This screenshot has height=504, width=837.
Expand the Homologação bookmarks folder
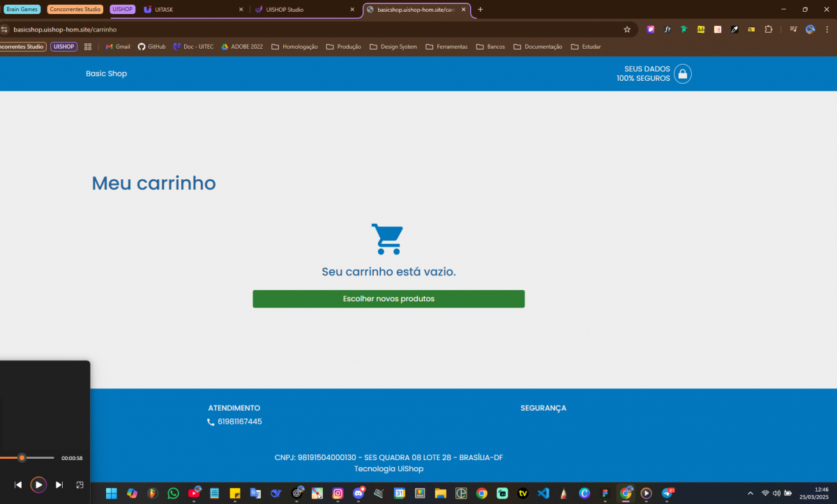294,47
